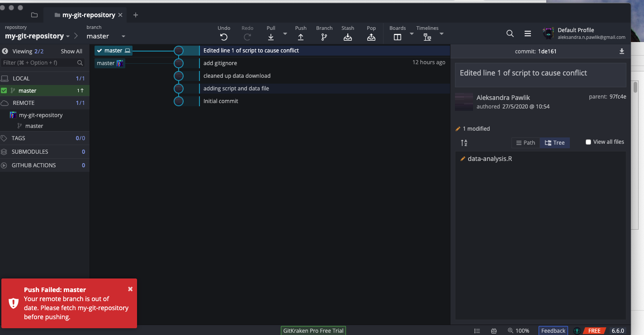644x335 pixels.
Task: Toggle the checkbox beside local master branch
Action: point(4,90)
